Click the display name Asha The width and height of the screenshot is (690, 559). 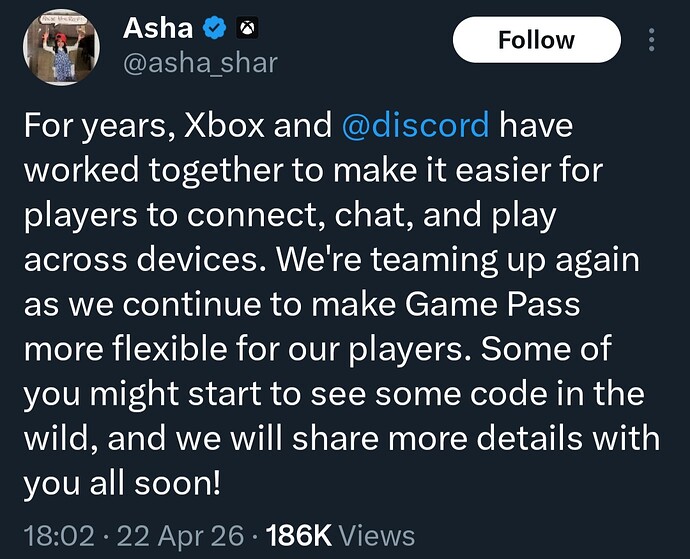pos(158,29)
